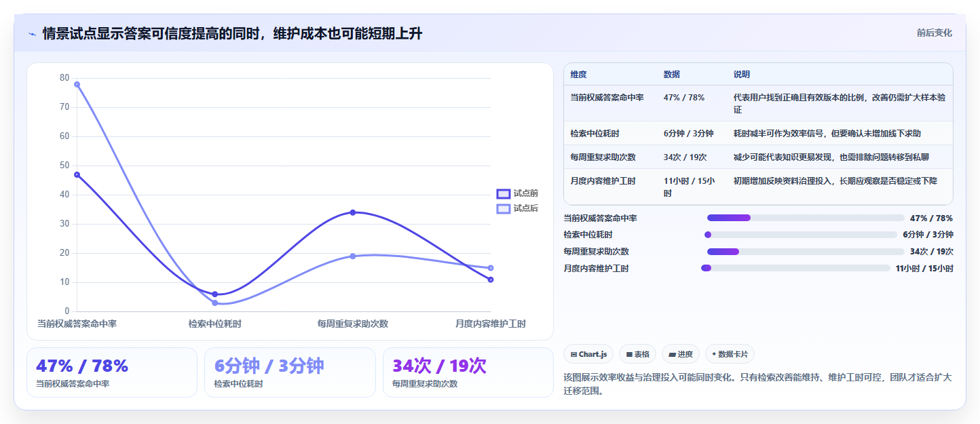This screenshot has width=980, height=424.
Task: Select the 数据卡片 tag chip
Action: click(730, 354)
